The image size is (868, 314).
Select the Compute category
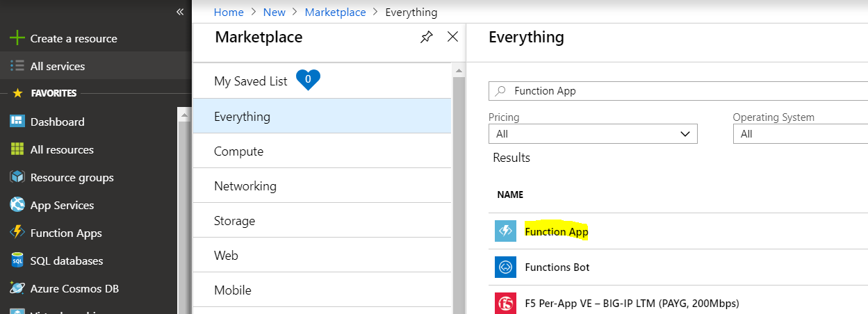pos(322,151)
